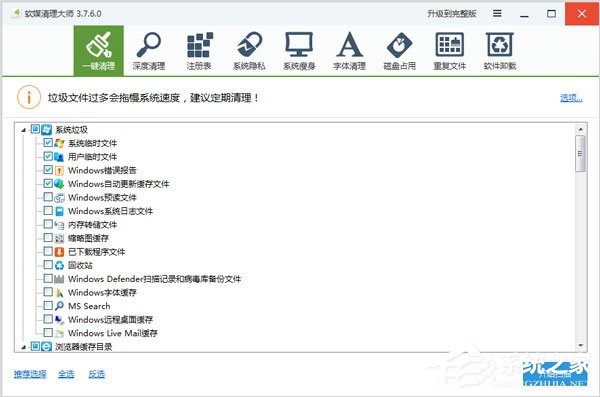Toggle the 系统垃圾 group checkbox

pyautogui.click(x=35, y=129)
